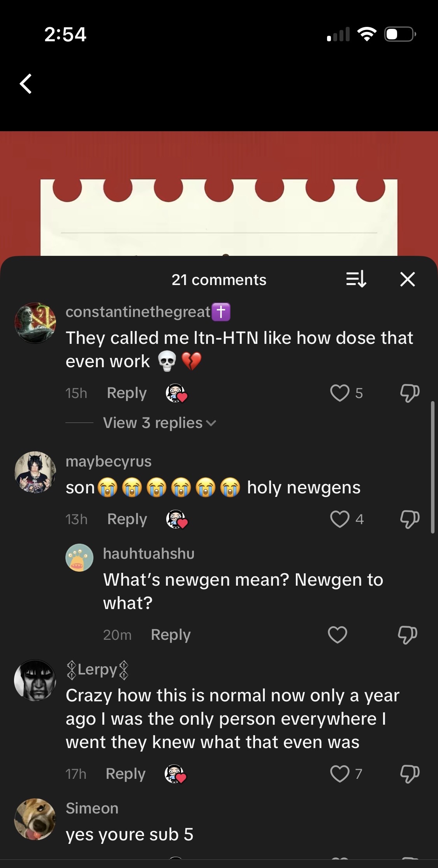Dislike maybecyrus's comment
Viewport: 438px width, 868px height.
point(410,519)
